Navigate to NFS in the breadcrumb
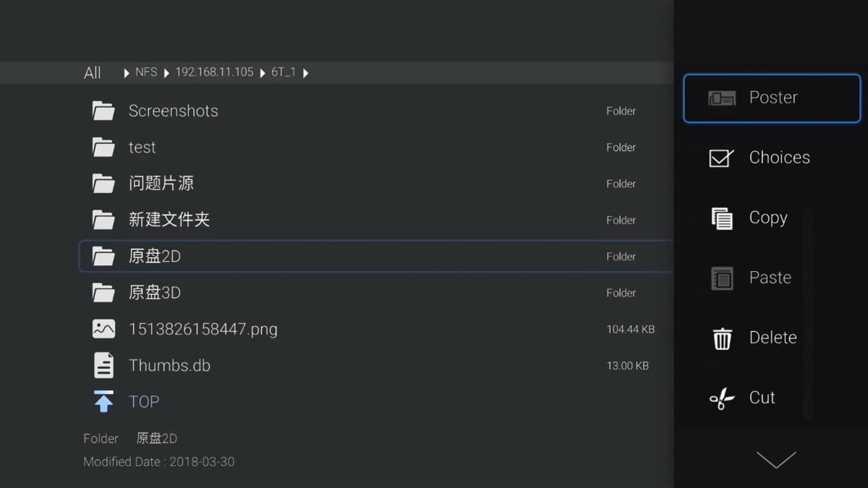Image resolution: width=868 pixels, height=488 pixels. pos(146,72)
